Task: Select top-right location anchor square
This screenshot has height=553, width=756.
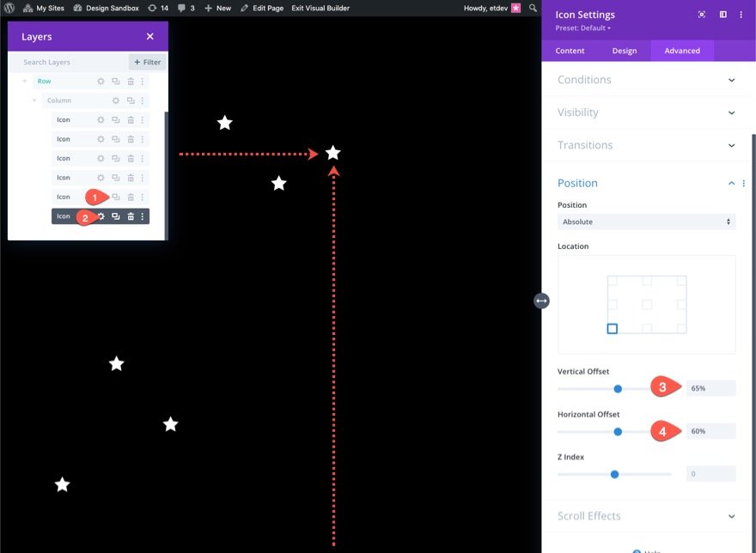Action: 681,280
